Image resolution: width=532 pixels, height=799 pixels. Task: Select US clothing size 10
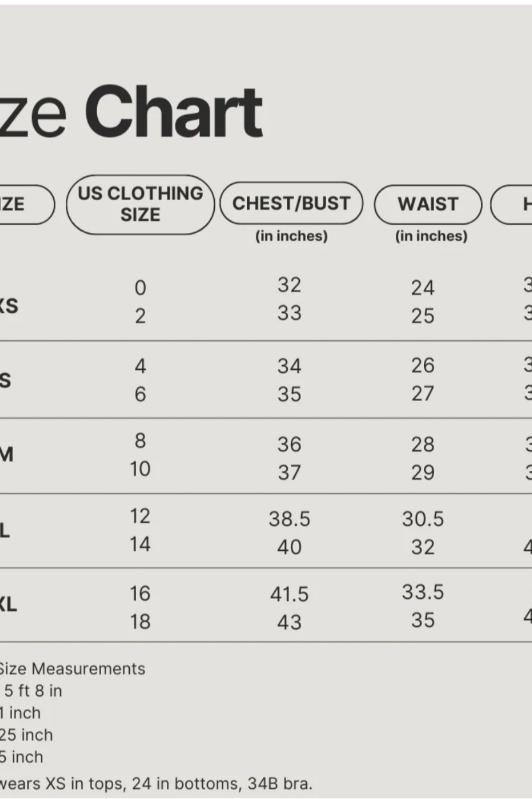click(x=140, y=469)
